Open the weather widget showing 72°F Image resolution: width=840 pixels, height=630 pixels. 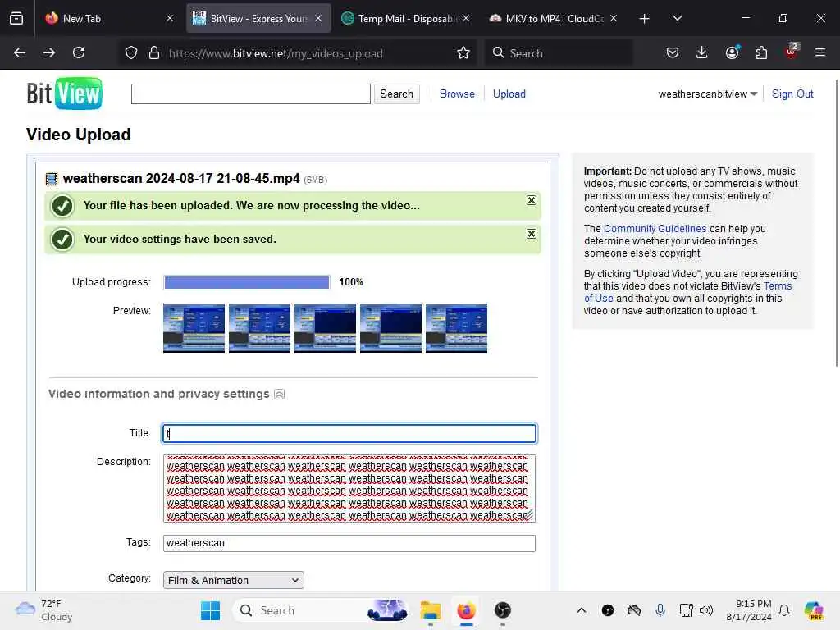(x=44, y=610)
